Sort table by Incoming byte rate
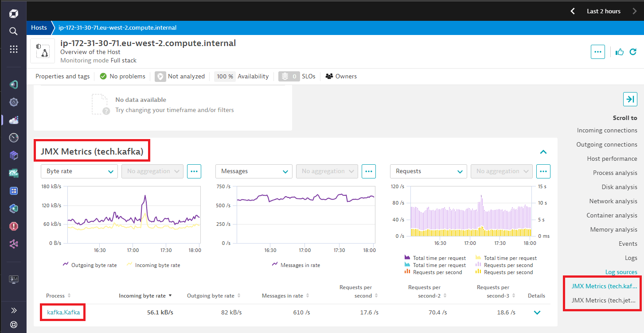 click(145, 295)
